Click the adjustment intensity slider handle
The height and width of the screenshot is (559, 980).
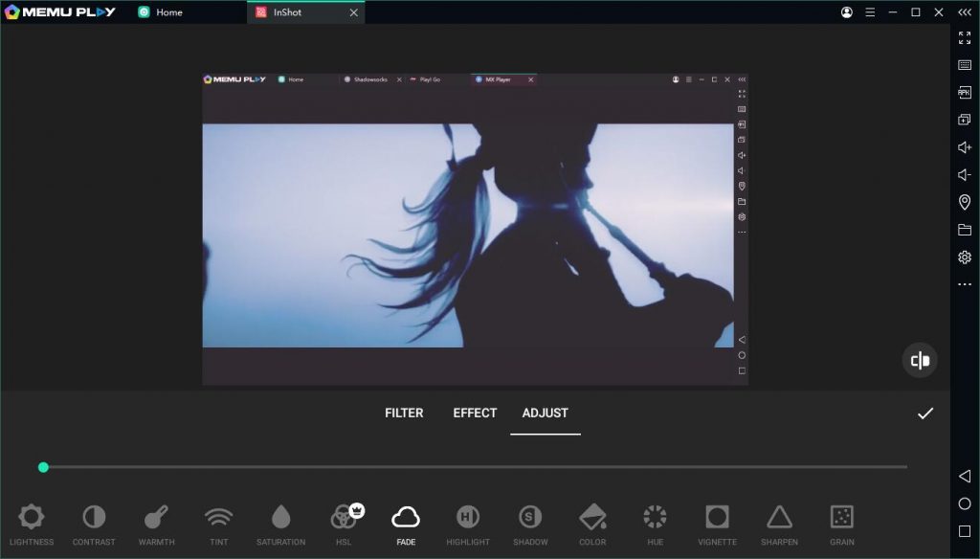pyautogui.click(x=43, y=467)
